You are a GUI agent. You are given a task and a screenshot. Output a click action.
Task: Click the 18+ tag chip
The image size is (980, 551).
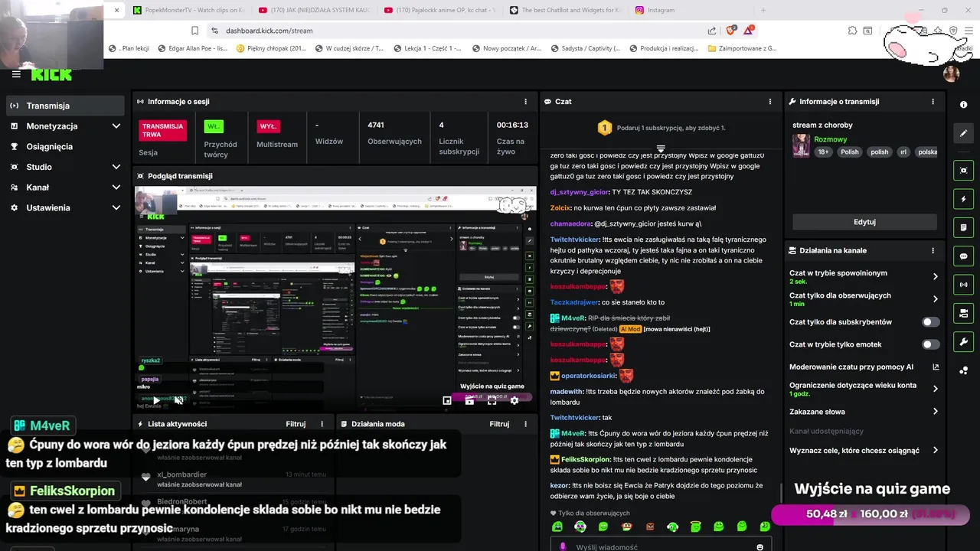tap(823, 152)
